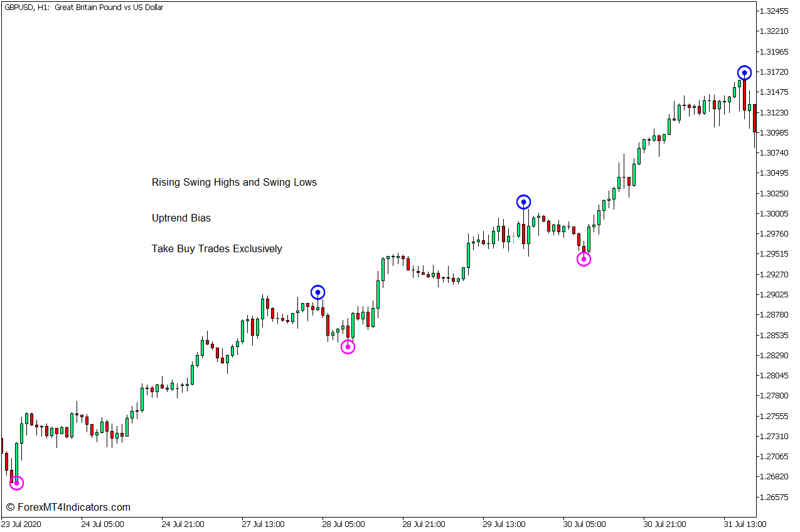Click the 28 Jul 21:00 time axis label
Screen dimensions: 800x532
point(424,524)
